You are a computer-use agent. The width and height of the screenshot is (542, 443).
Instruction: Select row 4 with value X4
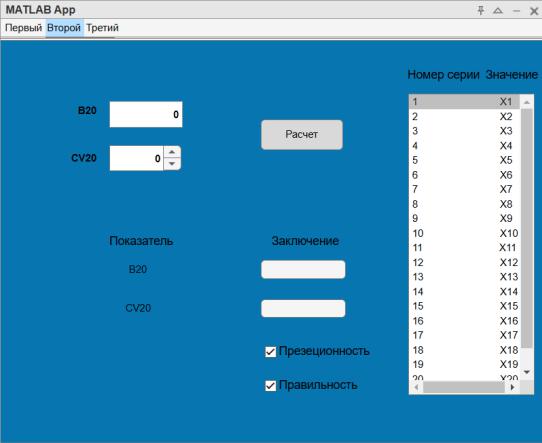pyautogui.click(x=465, y=146)
